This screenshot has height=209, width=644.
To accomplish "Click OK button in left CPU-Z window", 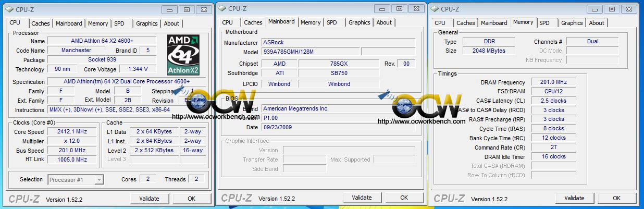I will coord(191,199).
